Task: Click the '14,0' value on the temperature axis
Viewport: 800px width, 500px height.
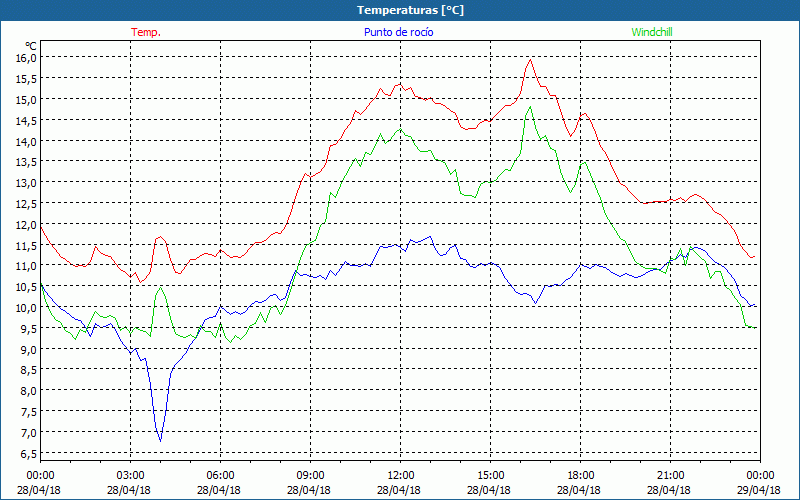Action: 26,141
